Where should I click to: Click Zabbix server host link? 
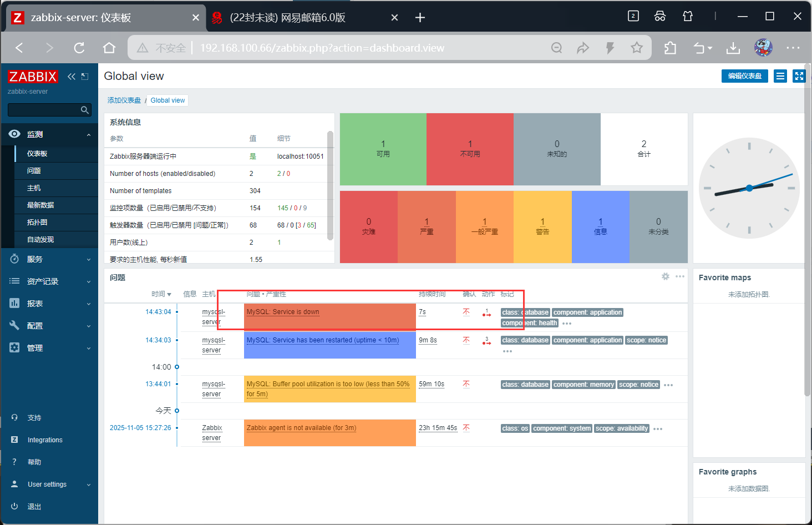(212, 433)
